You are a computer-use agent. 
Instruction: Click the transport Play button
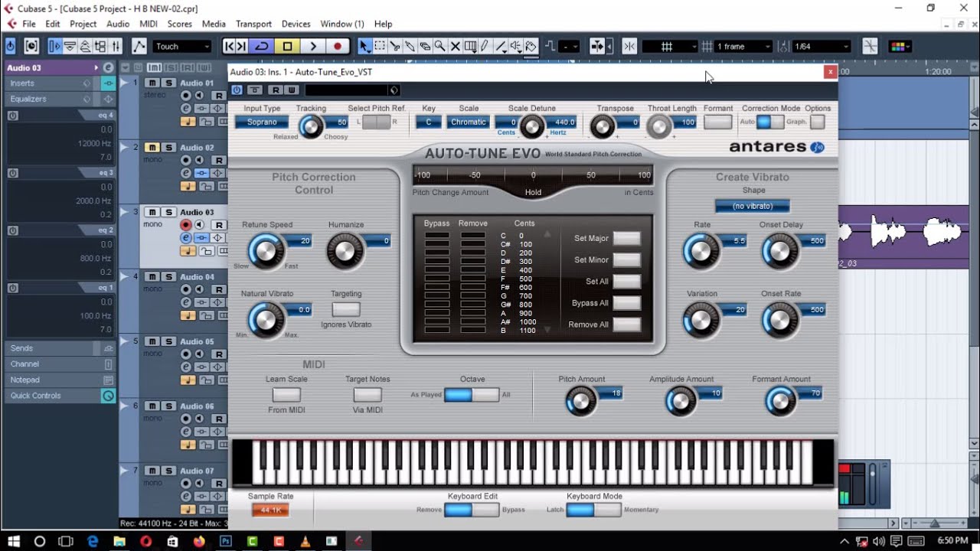312,47
